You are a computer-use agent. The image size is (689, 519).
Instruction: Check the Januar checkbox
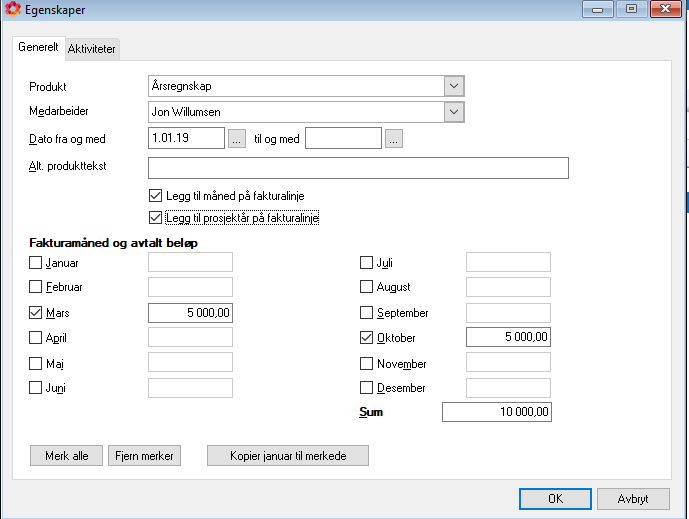pos(35,263)
